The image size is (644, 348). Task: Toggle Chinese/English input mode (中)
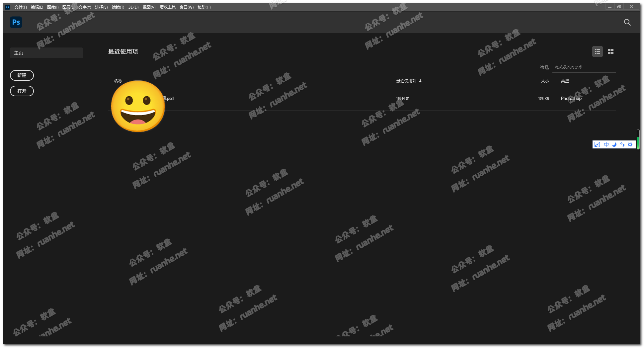(606, 144)
